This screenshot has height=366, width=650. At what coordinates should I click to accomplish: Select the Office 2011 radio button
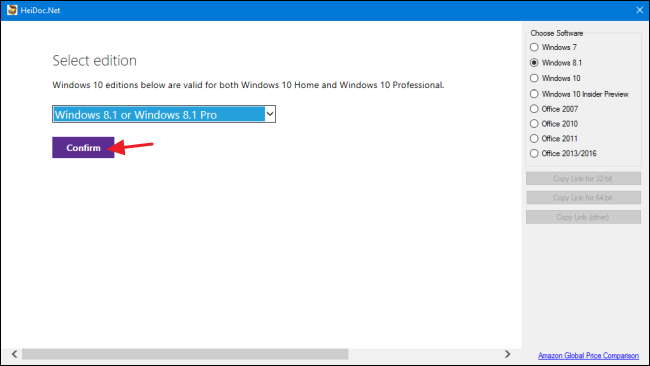pos(534,138)
